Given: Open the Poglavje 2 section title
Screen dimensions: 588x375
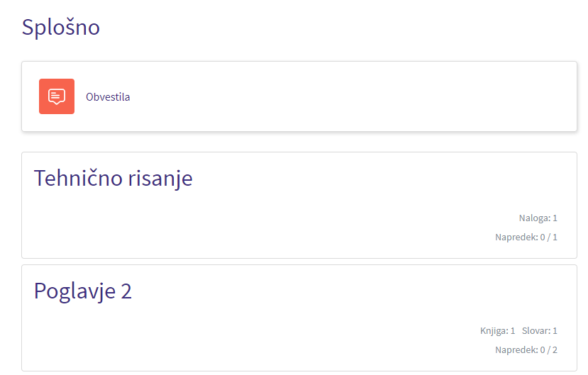Looking at the screenshot, I should 83,291.
